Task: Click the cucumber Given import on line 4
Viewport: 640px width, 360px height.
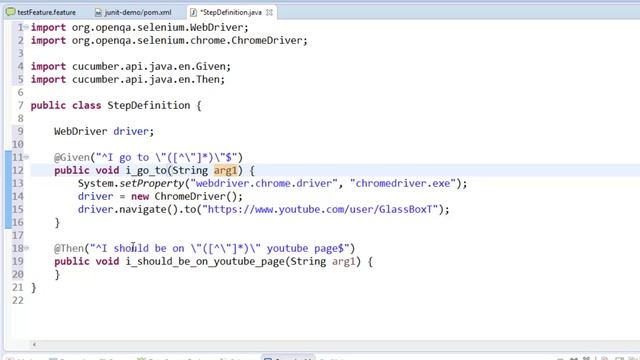Action: [x=131, y=66]
